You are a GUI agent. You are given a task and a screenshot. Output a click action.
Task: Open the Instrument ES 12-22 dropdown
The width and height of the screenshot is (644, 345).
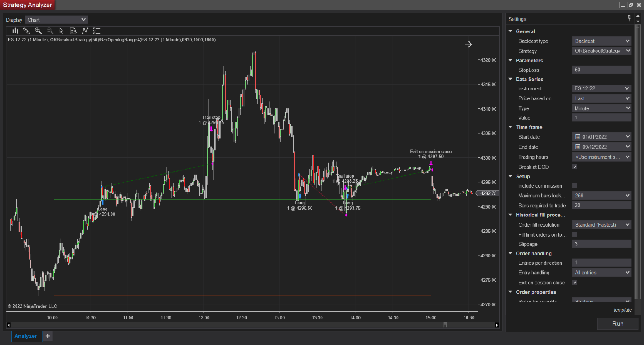click(x=602, y=88)
